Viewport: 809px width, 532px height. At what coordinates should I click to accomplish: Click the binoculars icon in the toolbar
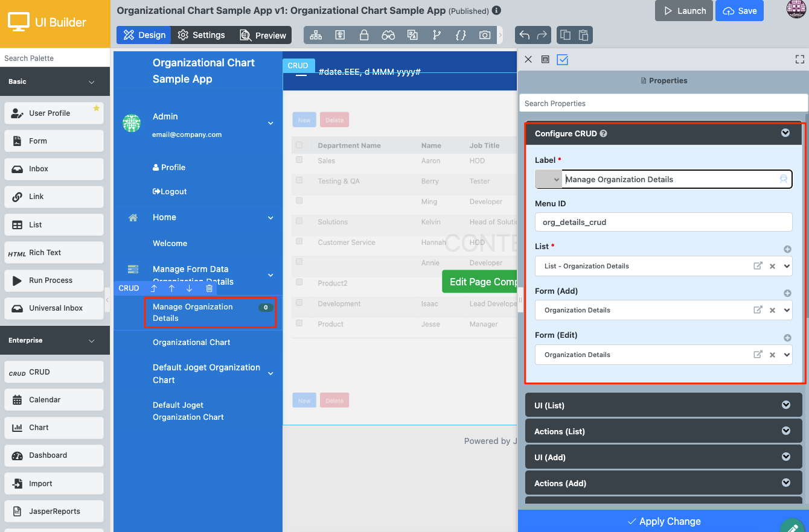388,35
